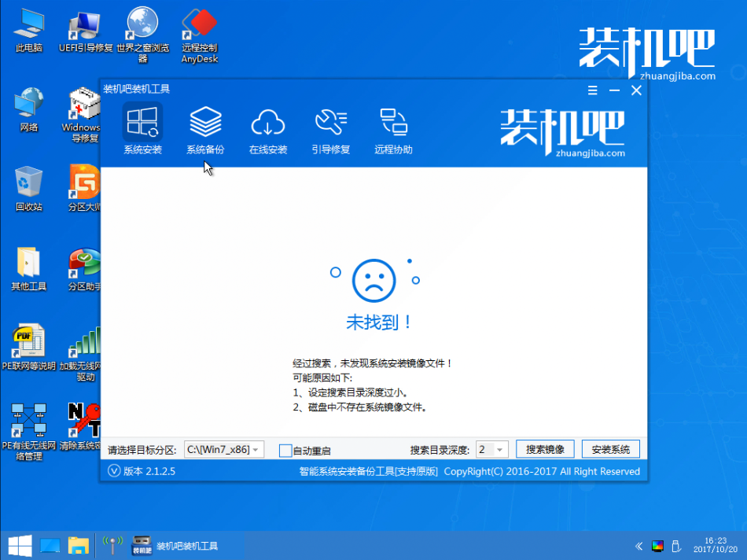Enable the 自动重启 auto-restart checkbox
747x560 pixels.
pos(286,449)
